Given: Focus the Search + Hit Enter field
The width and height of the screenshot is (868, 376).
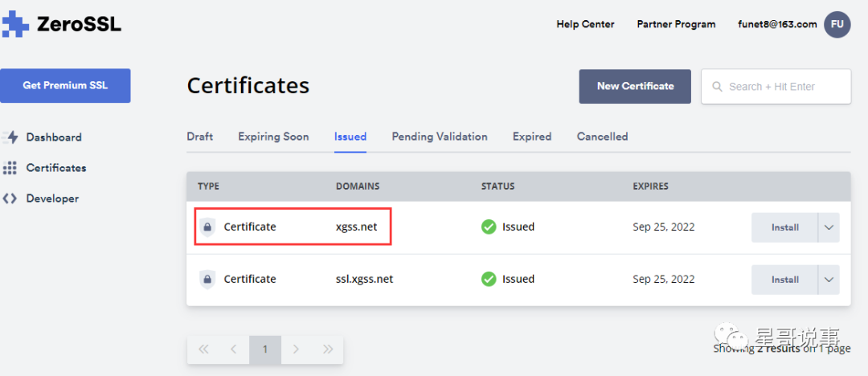Looking at the screenshot, I should pyautogui.click(x=776, y=87).
